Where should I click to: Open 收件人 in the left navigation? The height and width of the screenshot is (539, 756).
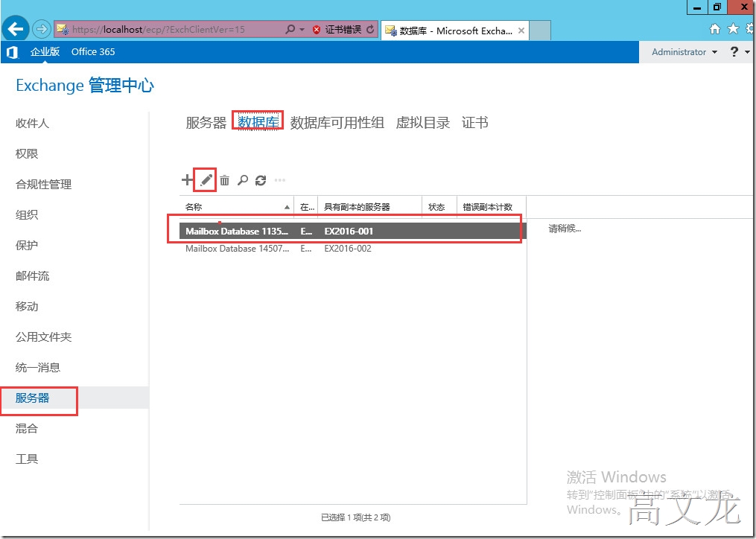click(x=32, y=124)
